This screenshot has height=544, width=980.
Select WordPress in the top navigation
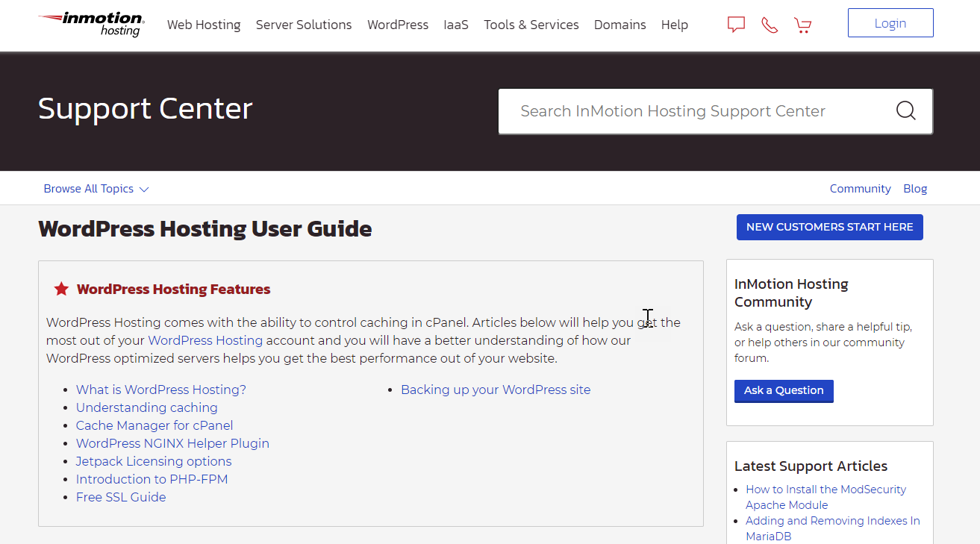click(398, 25)
